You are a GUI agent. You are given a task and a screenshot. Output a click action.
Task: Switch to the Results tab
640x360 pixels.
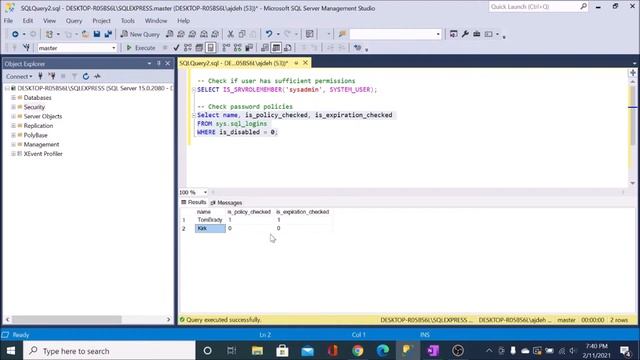click(194, 202)
